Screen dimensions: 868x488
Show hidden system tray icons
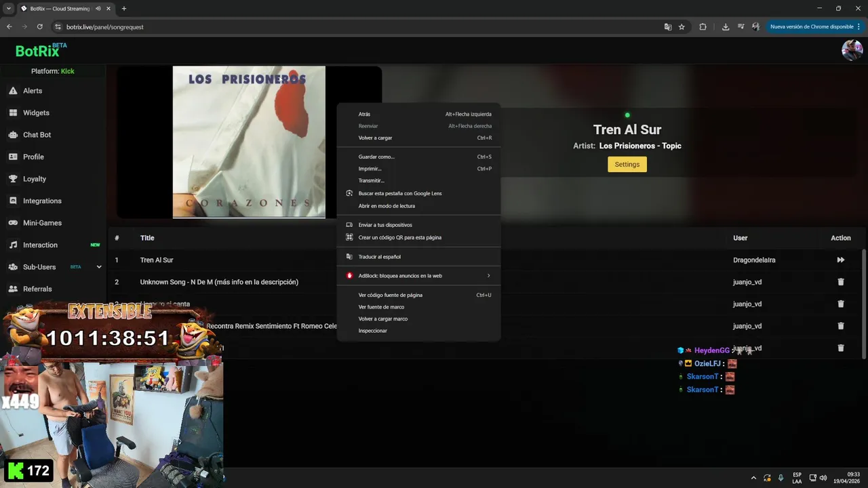[x=753, y=478]
